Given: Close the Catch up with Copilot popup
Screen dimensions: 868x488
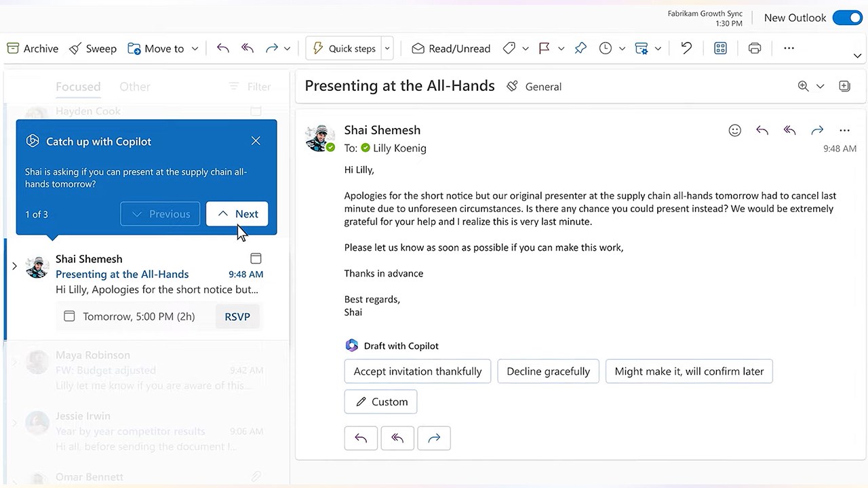Looking at the screenshot, I should coord(256,141).
